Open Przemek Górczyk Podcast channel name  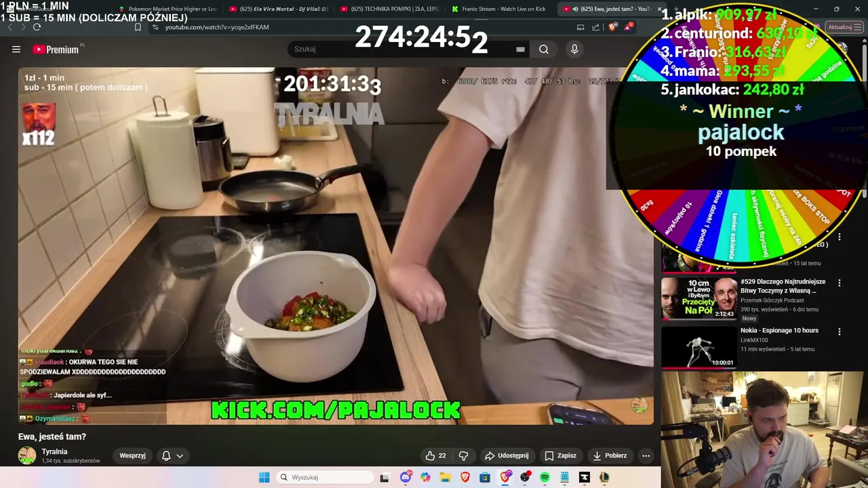(772, 300)
